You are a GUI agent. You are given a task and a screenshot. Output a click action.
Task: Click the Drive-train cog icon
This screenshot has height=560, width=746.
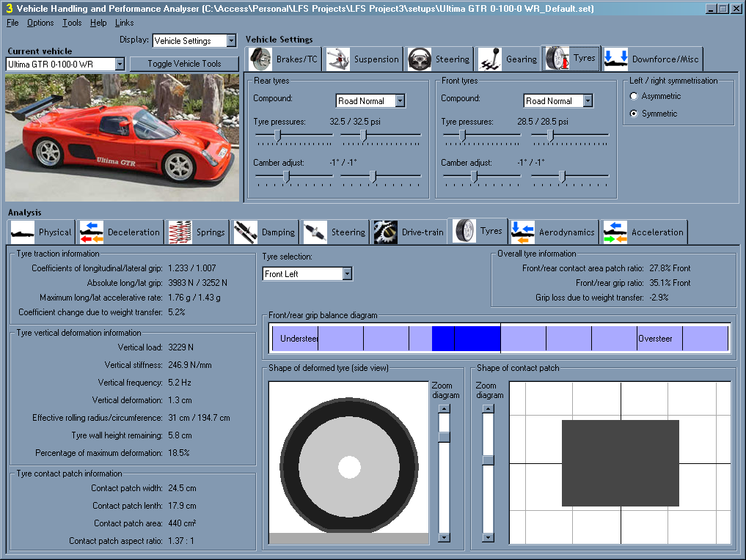(x=385, y=232)
